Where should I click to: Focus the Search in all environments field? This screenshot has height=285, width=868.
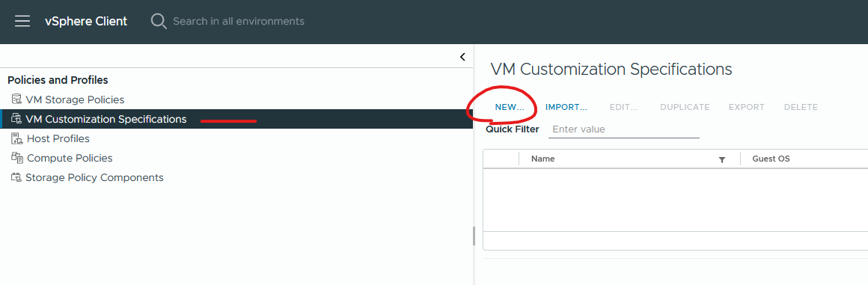pos(239,22)
